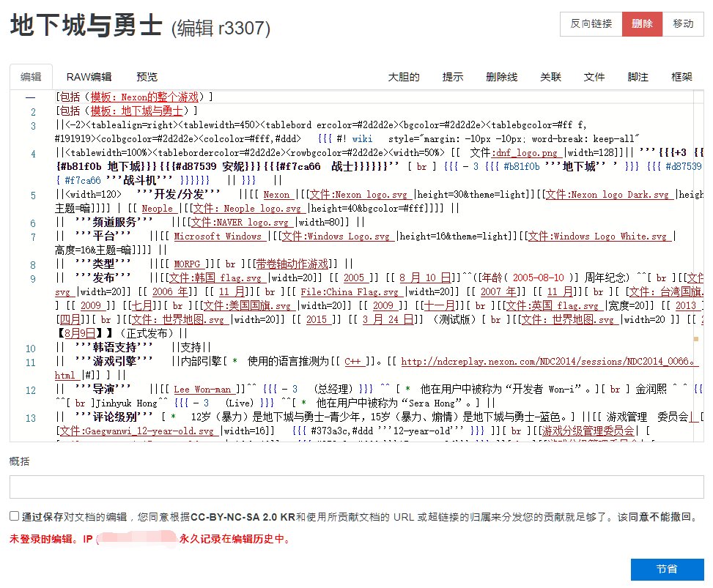
Task: Open the 预览 preview tab
Action: pyautogui.click(x=147, y=77)
